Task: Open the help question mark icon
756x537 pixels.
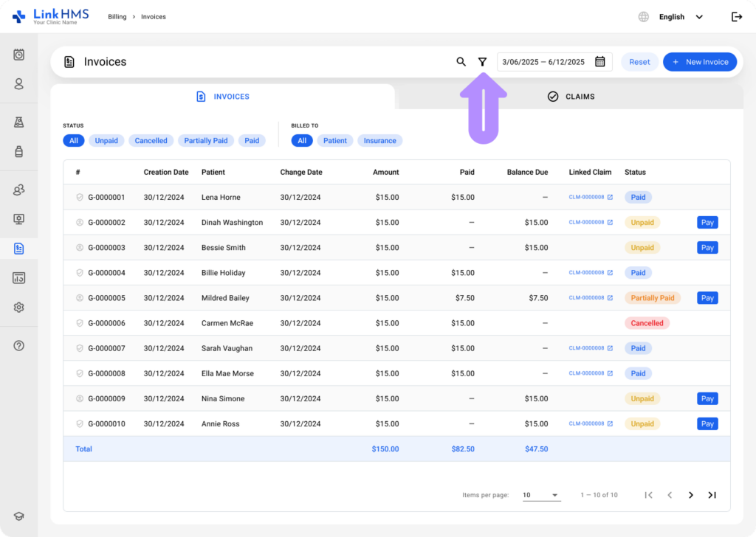Action: pos(18,345)
